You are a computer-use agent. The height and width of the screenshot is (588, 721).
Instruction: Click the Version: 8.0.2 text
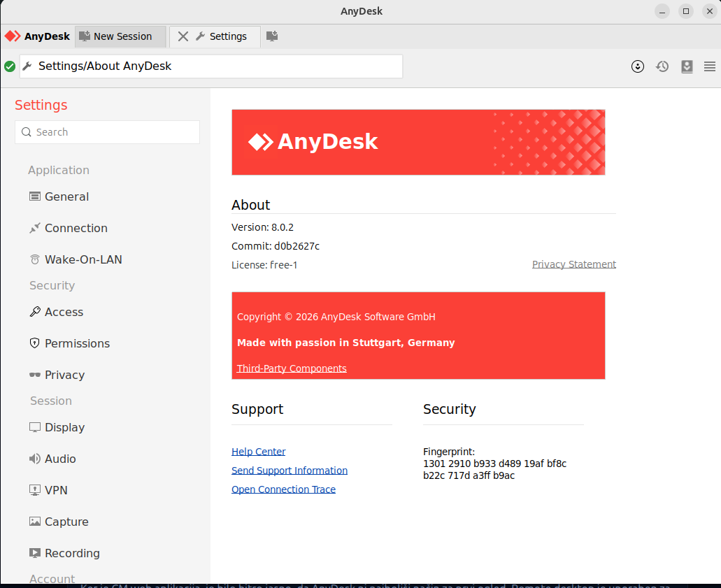[x=262, y=227]
